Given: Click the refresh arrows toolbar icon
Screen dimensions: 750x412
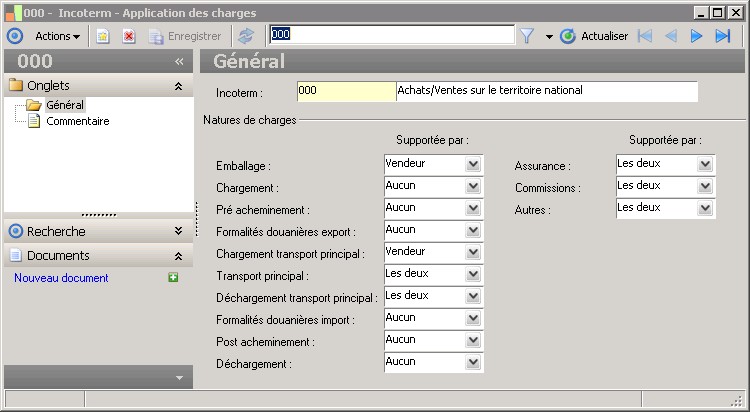Looking at the screenshot, I should point(246,36).
